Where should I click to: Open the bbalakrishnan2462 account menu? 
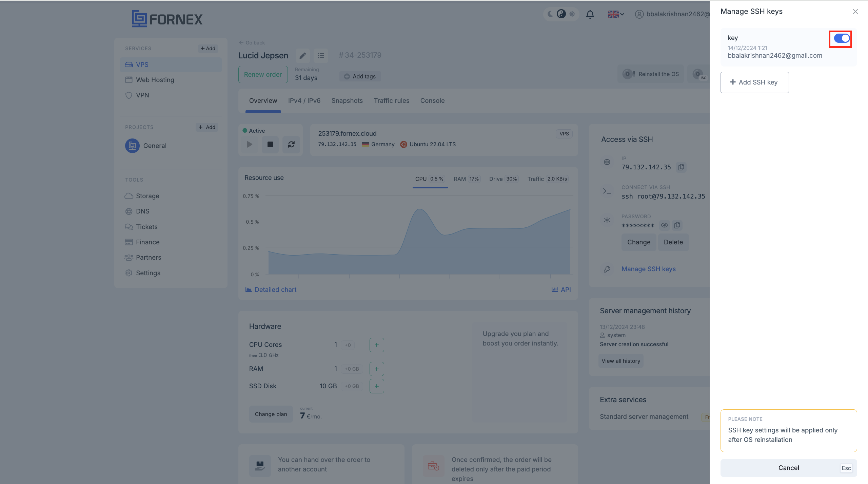click(x=672, y=14)
